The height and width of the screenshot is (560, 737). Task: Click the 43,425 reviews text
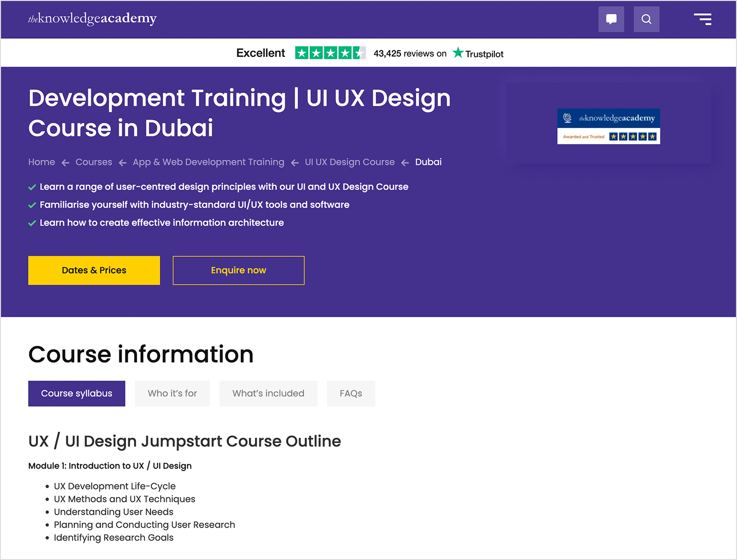click(410, 54)
